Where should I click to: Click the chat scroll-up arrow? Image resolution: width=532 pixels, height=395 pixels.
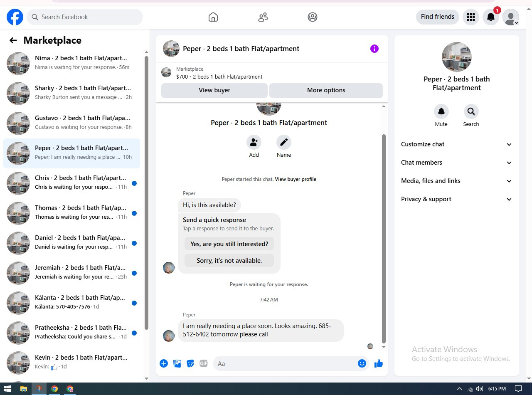[384, 106]
